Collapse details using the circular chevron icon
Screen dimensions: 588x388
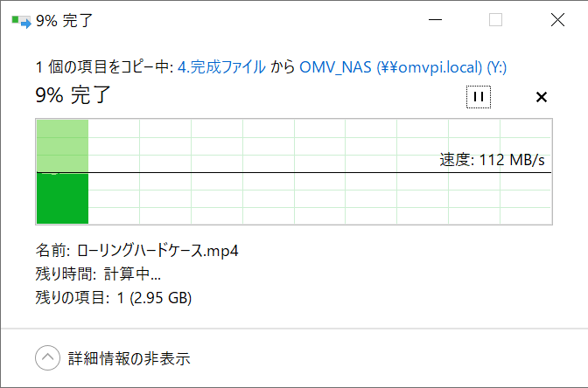(x=47, y=358)
